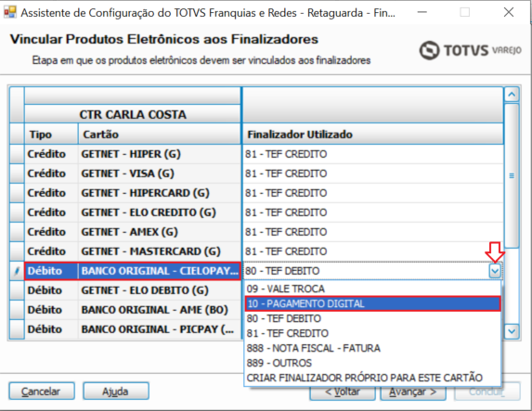The image size is (532, 411).
Task: Select 888 - NOTA FISCAL - FATURA option
Action: [x=372, y=348]
